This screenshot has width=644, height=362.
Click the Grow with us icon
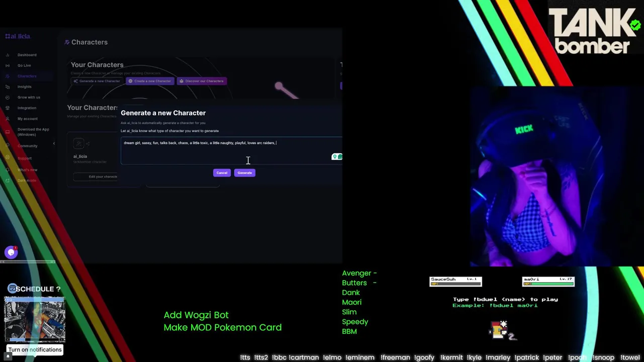point(7,97)
